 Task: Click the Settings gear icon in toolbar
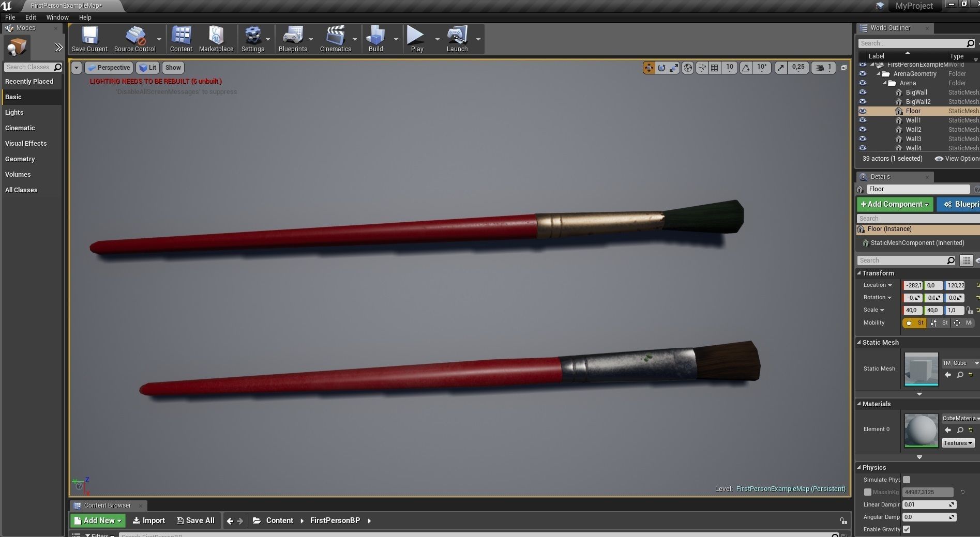[252, 39]
